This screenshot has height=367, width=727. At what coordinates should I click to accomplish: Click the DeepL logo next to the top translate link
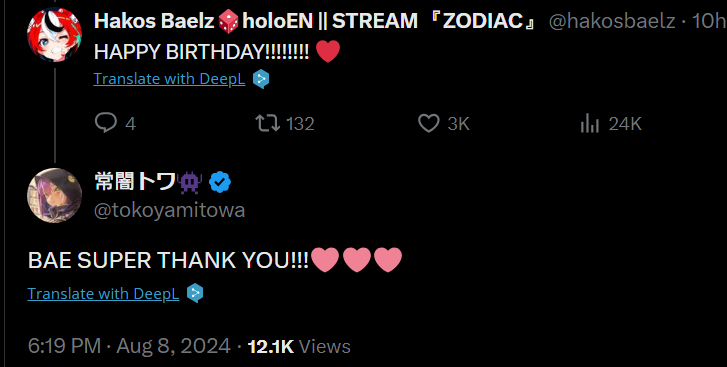point(261,79)
